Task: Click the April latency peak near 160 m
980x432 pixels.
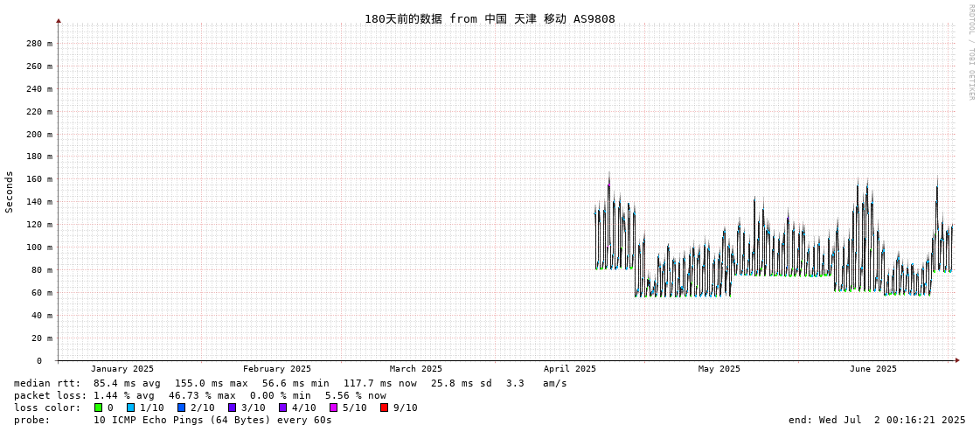Action: point(608,178)
